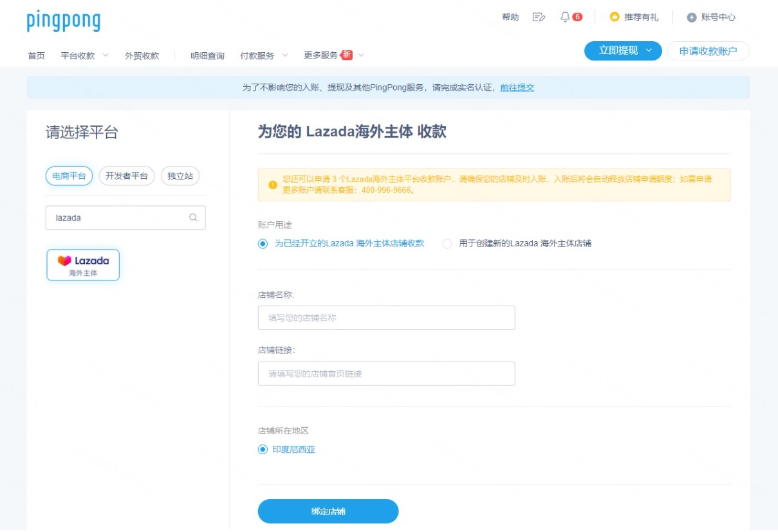Select the Lazada 海外主体 platform card
This screenshot has width=778, height=532.
tap(82, 264)
